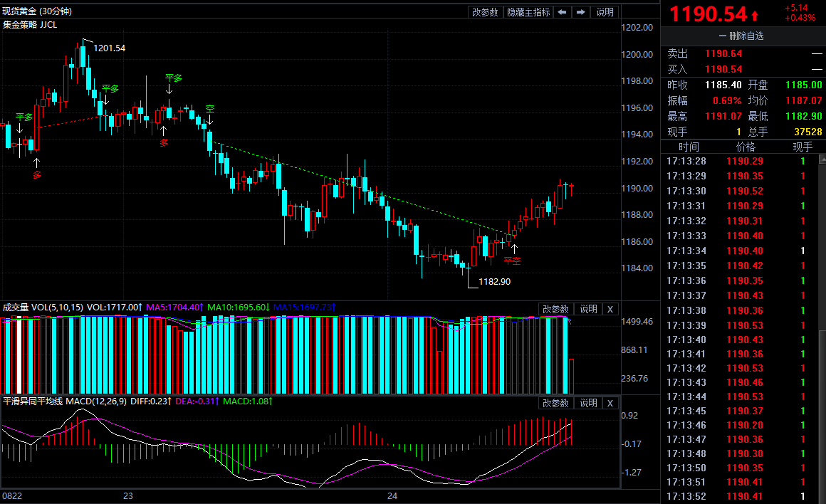Click the +0.43% change percentage

(800, 17)
